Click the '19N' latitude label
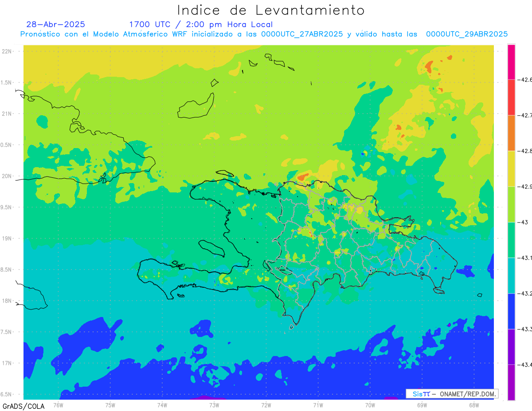This screenshot has width=532, height=411. (7, 239)
